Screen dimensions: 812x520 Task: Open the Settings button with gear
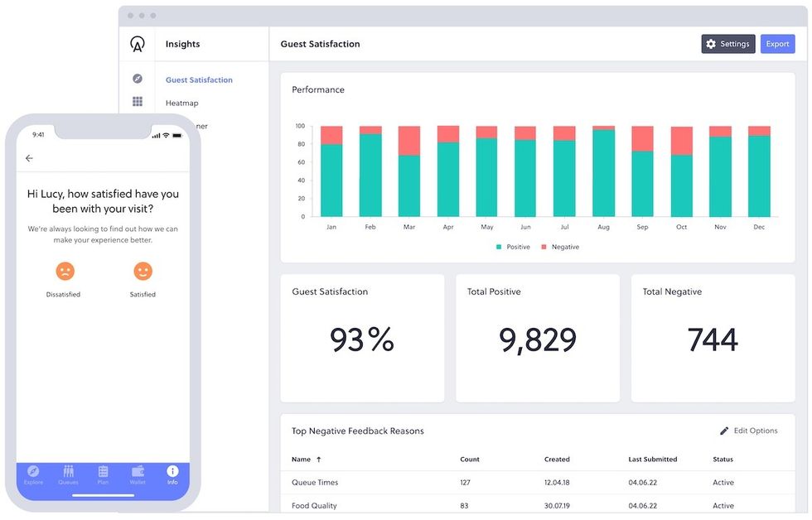pyautogui.click(x=727, y=44)
